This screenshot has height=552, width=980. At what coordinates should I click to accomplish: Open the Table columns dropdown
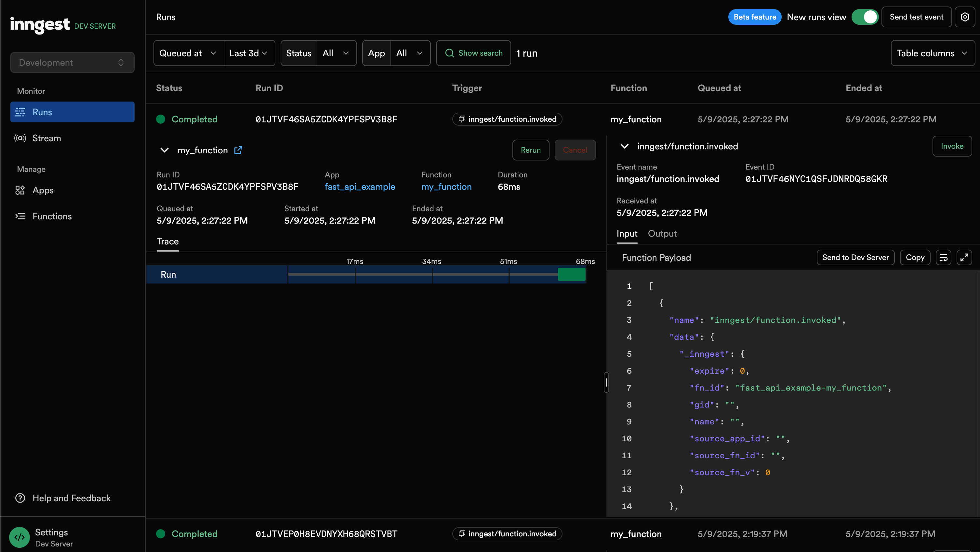(932, 53)
